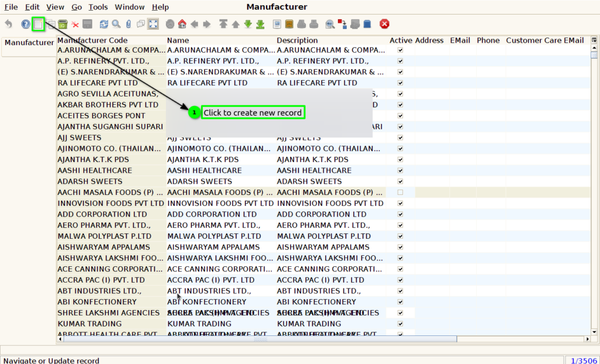Open the Attachment paperclip icon
This screenshot has width=600, height=364.
coord(128,24)
